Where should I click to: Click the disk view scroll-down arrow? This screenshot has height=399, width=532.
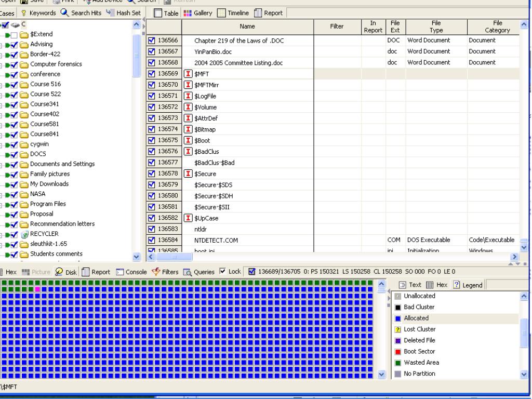[x=381, y=374]
